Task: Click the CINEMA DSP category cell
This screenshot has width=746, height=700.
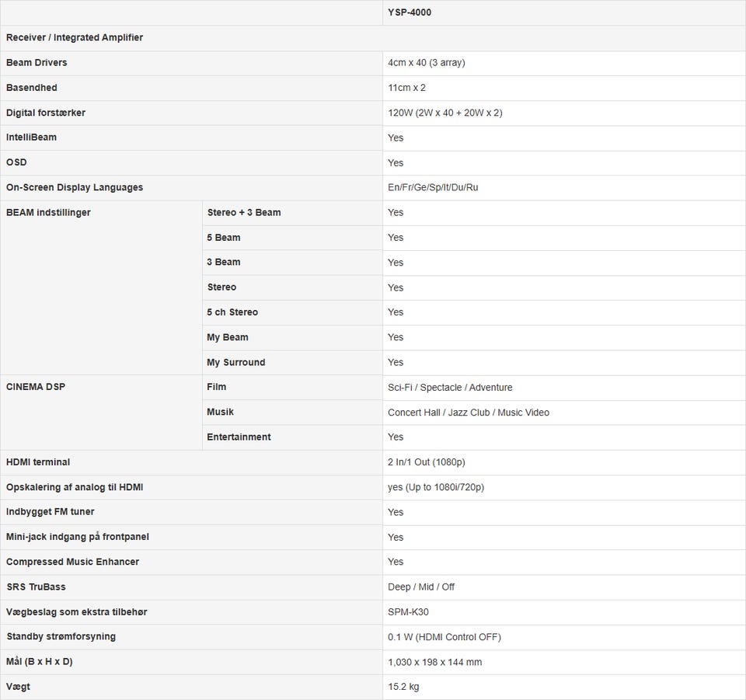Action: [x=36, y=387]
